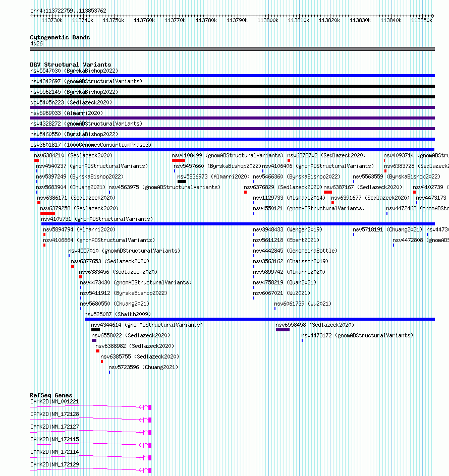Open the nsv4108499 (gnomADStructuralVariants) variant

point(228,155)
